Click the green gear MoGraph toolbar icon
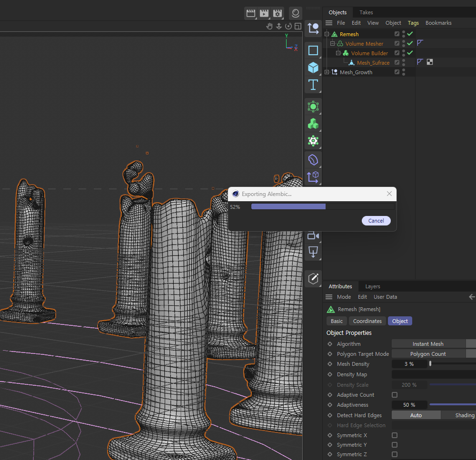Viewport: 476px width, 460px height. tap(313, 141)
